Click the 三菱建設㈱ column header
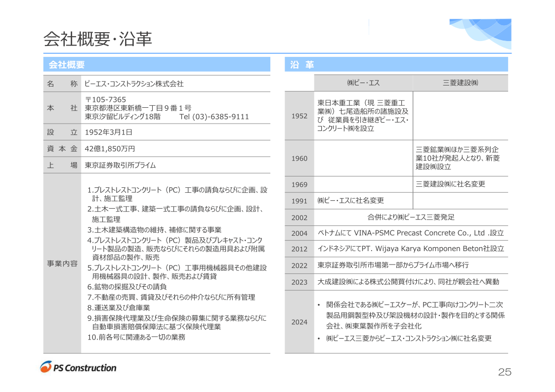555x392 pixels. click(461, 83)
